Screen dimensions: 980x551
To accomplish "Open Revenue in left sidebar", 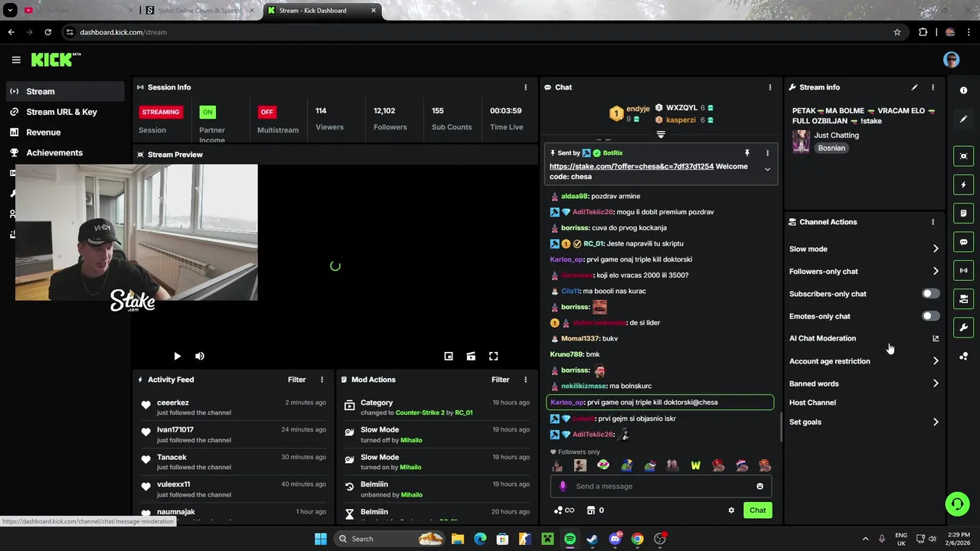I will [x=65, y=132].
